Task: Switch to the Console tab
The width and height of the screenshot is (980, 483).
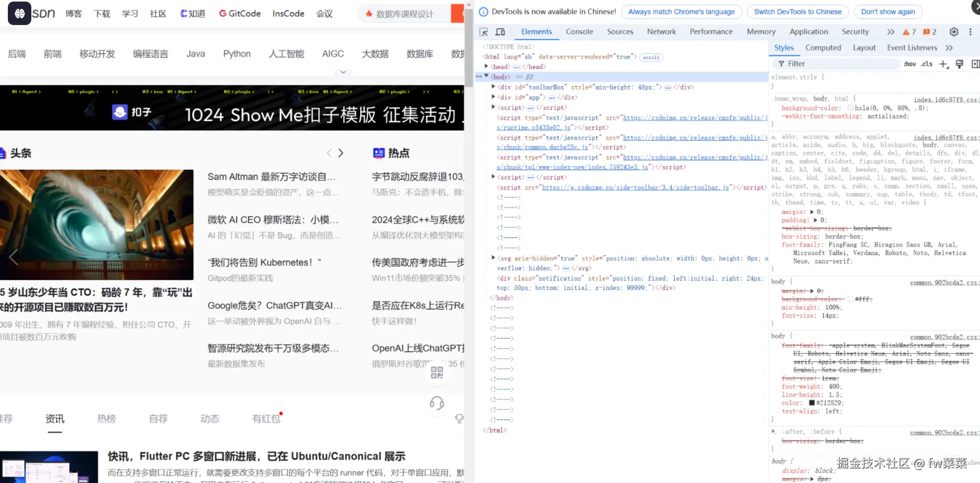Action: pos(579,32)
